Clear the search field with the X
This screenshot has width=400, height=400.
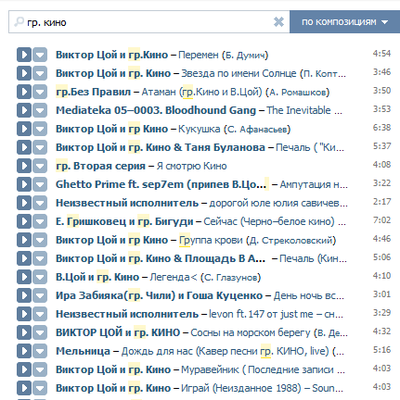(x=279, y=22)
